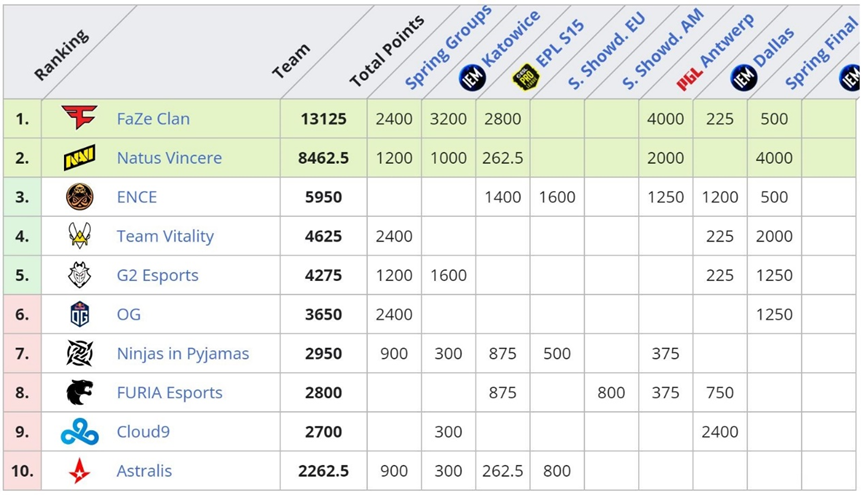Screen dimensions: 863x495
Task: Click OG's 2400 Spring Groups points
Action: pyautogui.click(x=394, y=314)
